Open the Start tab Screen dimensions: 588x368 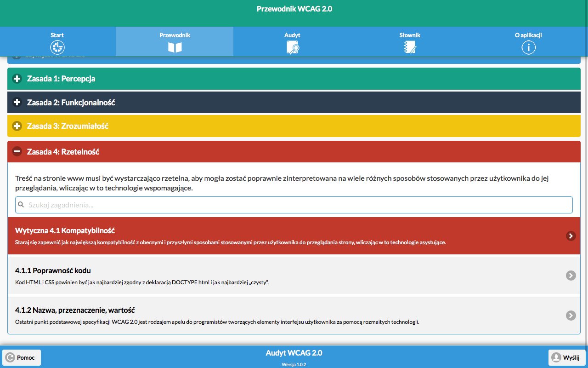pyautogui.click(x=57, y=41)
